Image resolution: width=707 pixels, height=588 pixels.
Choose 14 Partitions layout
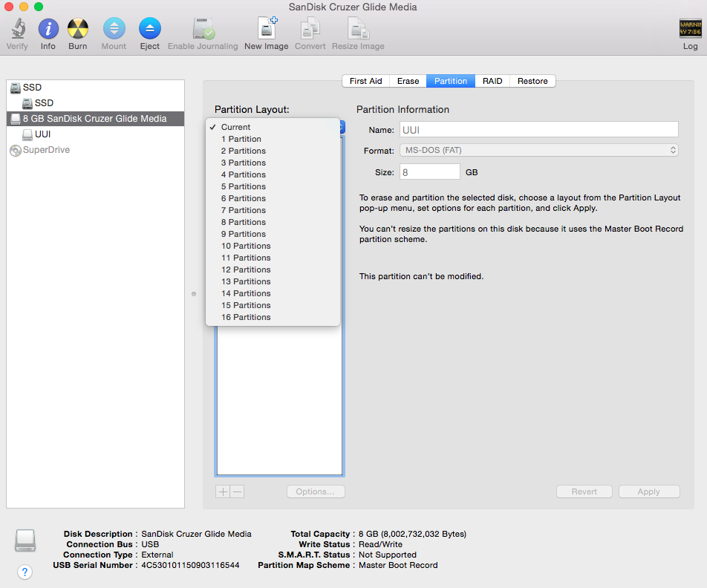coord(273,293)
